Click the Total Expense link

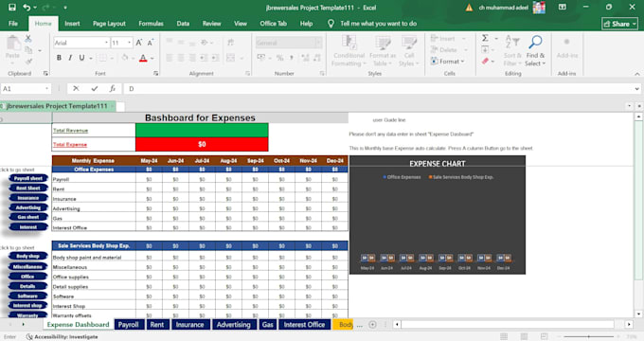70,145
